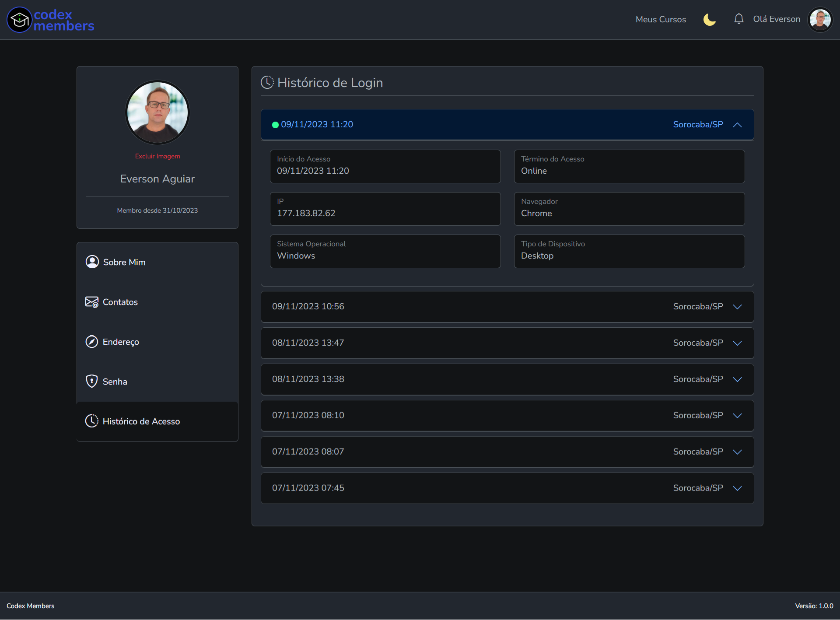Open the Meus Cursos menu item
Image resolution: width=840 pixels, height=620 pixels.
pos(661,19)
